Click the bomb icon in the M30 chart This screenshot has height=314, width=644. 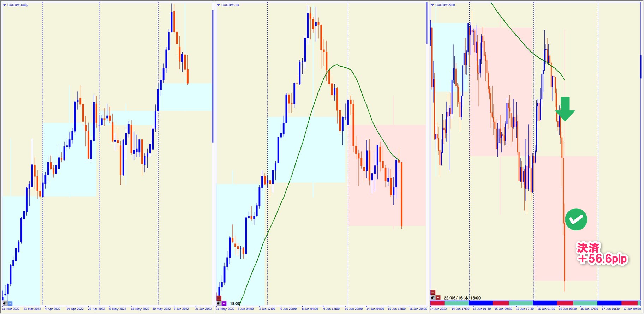tap(433, 298)
